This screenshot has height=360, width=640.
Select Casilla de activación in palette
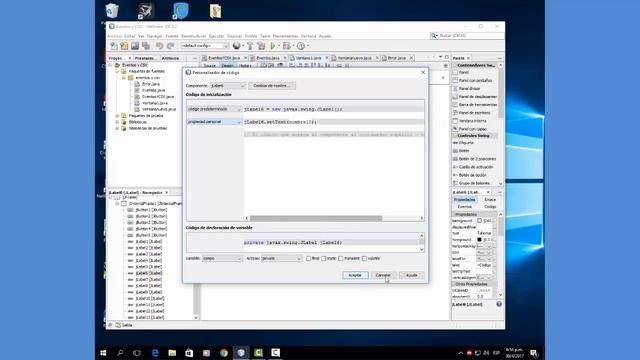[x=473, y=167]
